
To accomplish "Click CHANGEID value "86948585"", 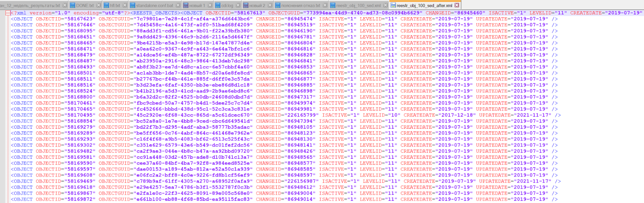I will point(301,170).
